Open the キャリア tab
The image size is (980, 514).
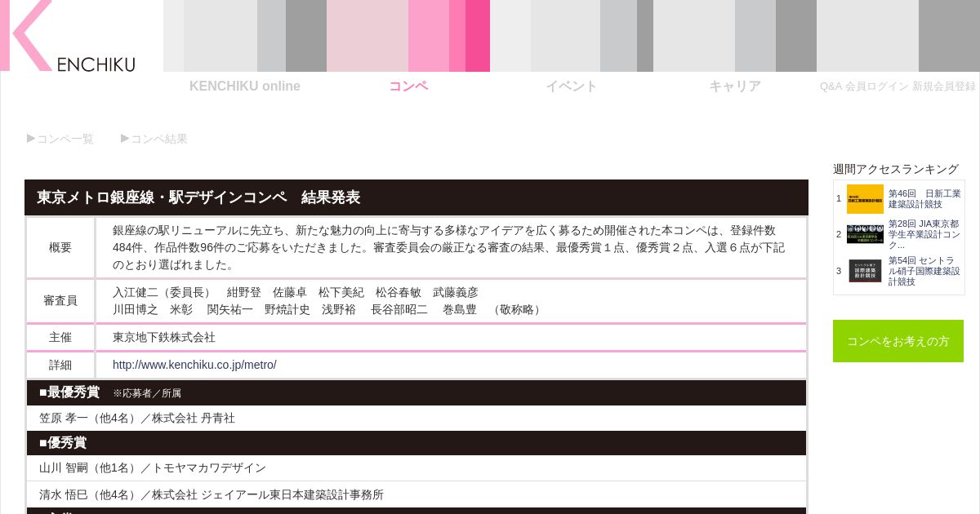click(735, 86)
